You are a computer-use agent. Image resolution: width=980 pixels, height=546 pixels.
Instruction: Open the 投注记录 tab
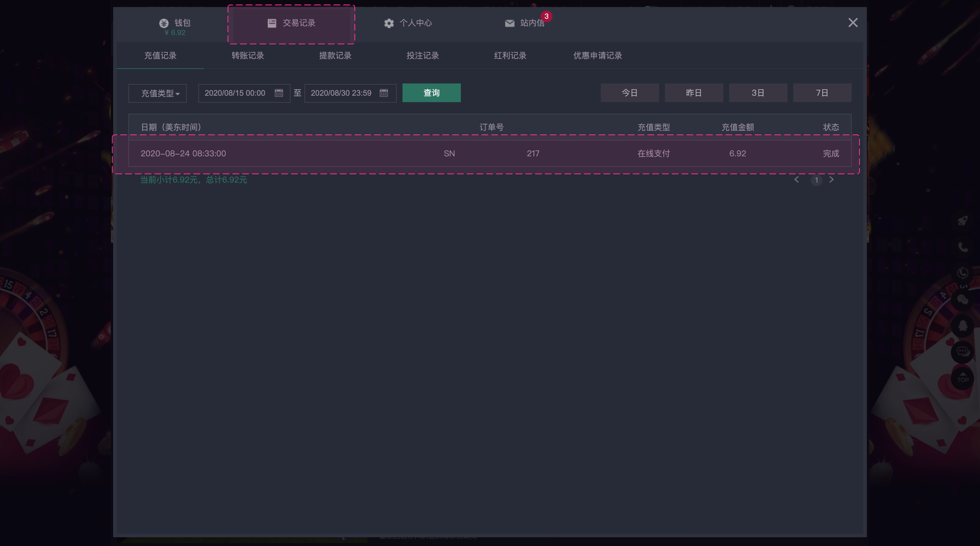tap(423, 56)
